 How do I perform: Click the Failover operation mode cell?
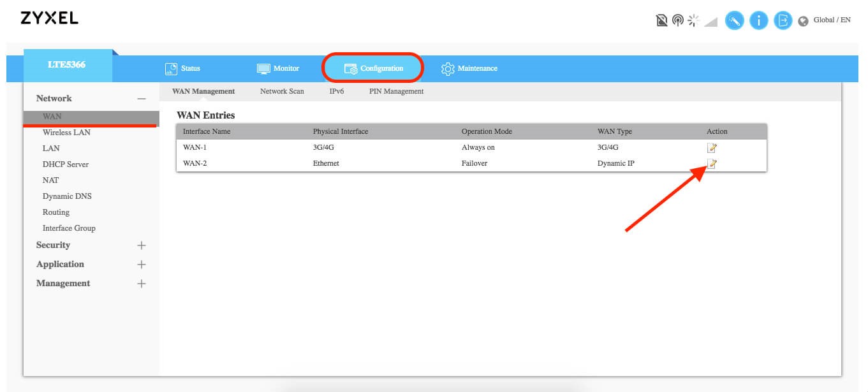[x=476, y=164]
